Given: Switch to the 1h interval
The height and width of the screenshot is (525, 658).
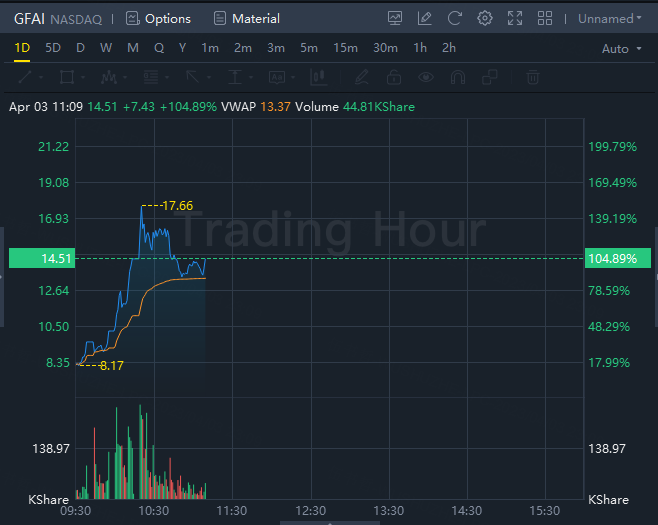Looking at the screenshot, I should pyautogui.click(x=420, y=48).
